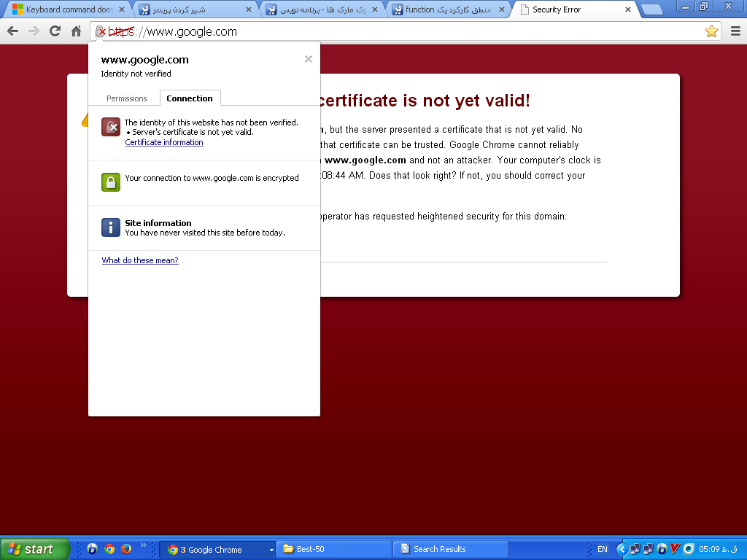Switch to the "Keyboard command does" tab
Image resolution: width=747 pixels, height=560 pixels.
point(66,9)
